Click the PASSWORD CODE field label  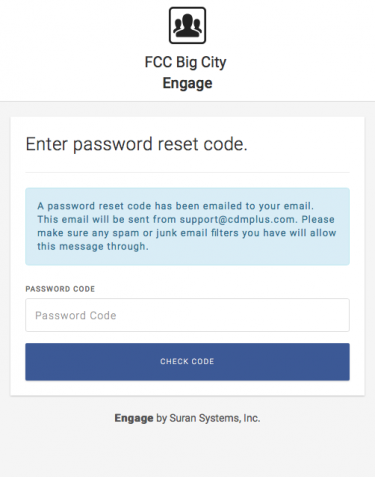tap(60, 289)
